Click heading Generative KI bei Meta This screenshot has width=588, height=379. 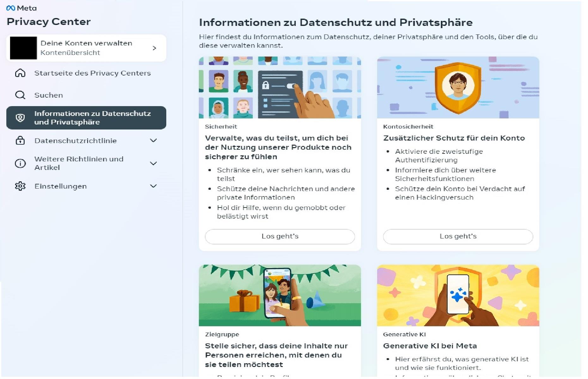coord(430,346)
